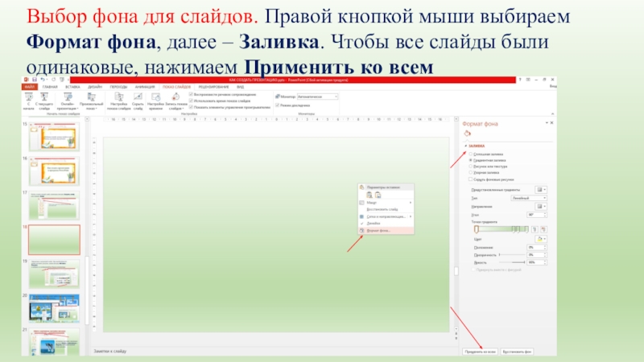Switch to АНИМАЦИЯ ribbon tab

[145, 87]
